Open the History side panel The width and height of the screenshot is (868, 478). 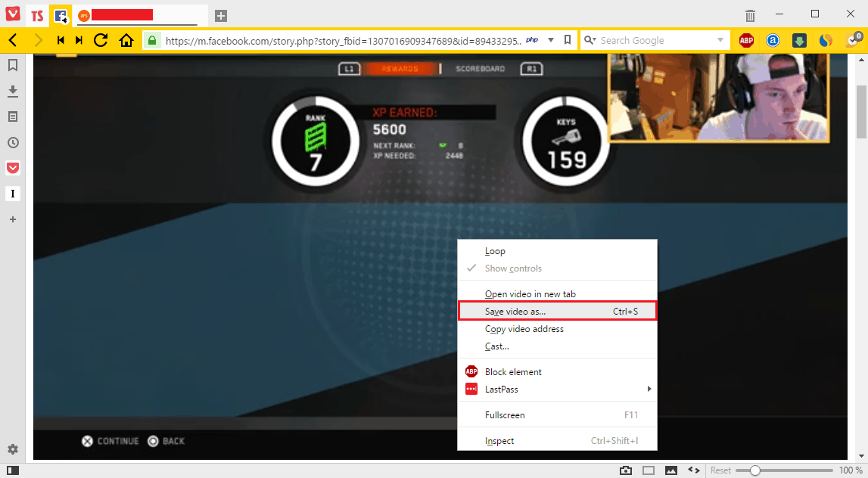13,143
